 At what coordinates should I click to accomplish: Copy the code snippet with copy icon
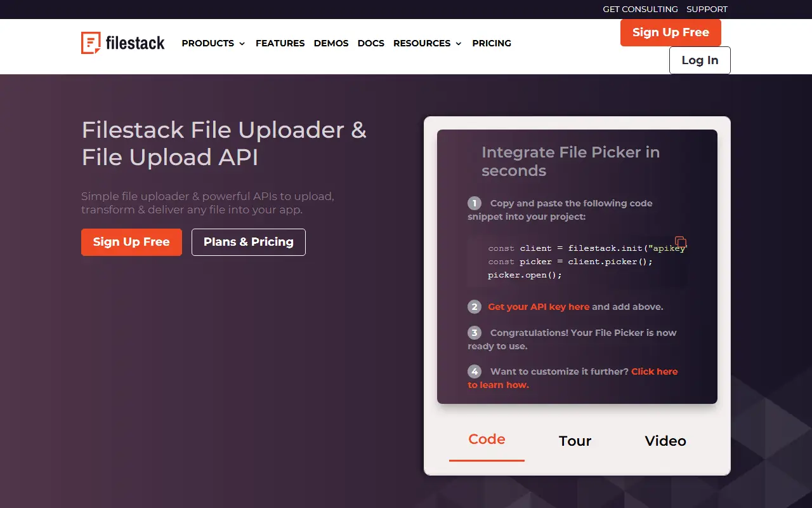(681, 242)
